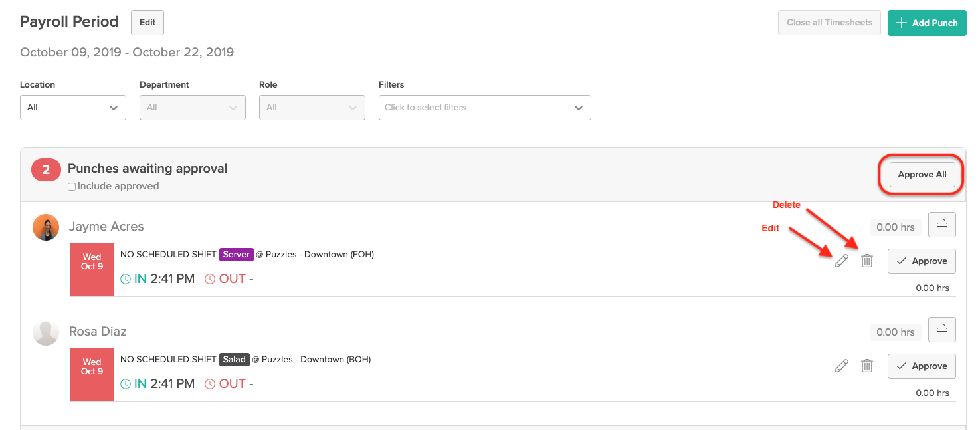The width and height of the screenshot is (980, 430).
Task: Click the Add Punch button
Action: (x=926, y=23)
